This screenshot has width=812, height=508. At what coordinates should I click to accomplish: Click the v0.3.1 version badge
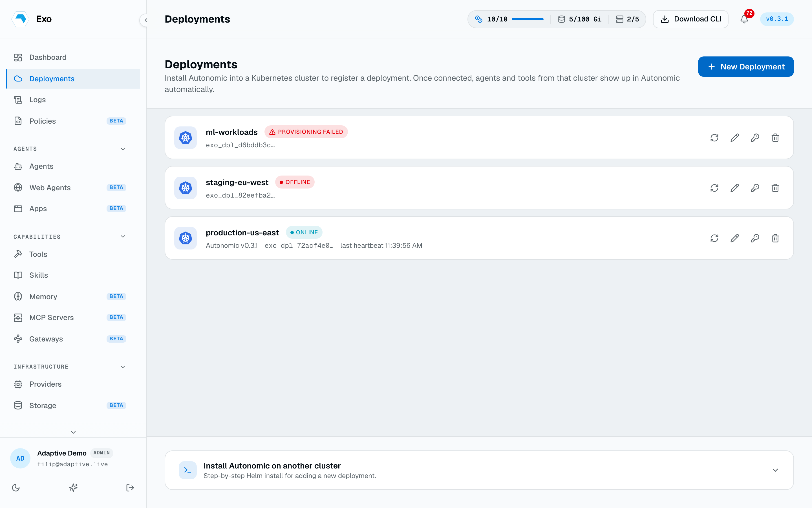(777, 19)
